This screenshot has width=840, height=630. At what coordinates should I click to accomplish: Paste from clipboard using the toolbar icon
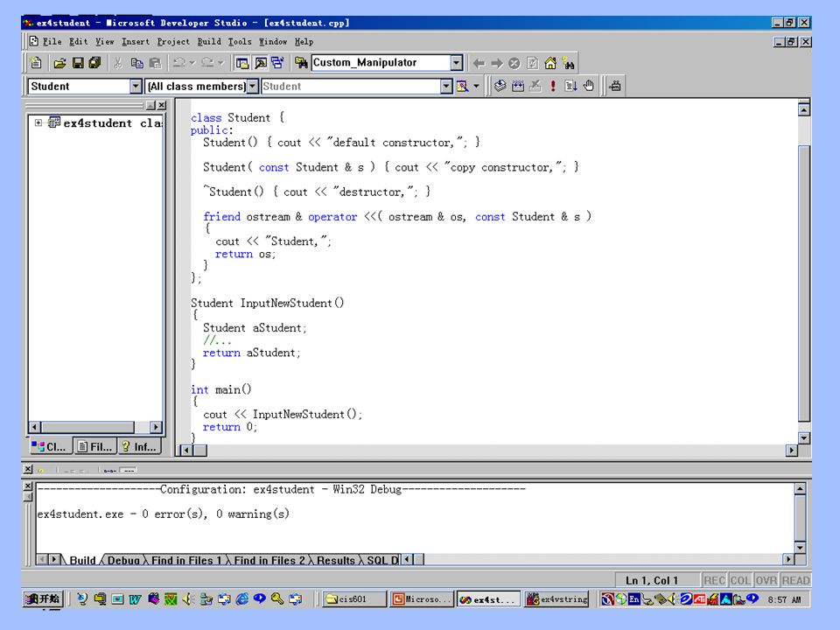[x=156, y=63]
